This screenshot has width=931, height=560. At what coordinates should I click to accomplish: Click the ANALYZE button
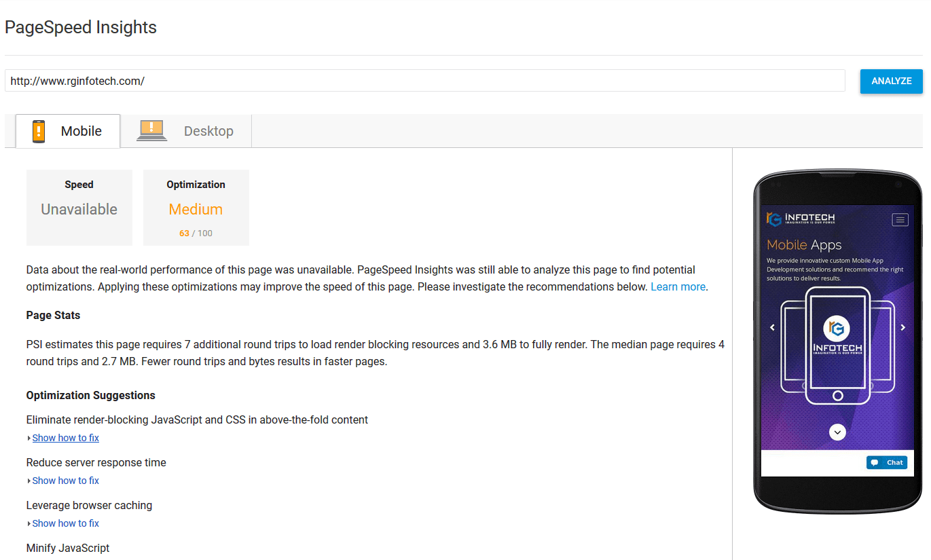click(x=892, y=81)
